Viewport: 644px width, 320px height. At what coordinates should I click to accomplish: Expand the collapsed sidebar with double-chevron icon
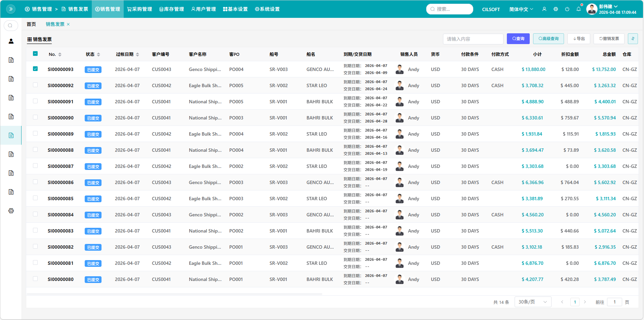click(11, 9)
